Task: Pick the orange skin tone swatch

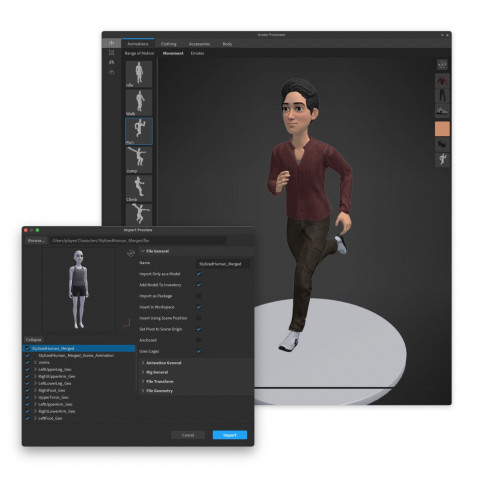Action: [x=442, y=129]
